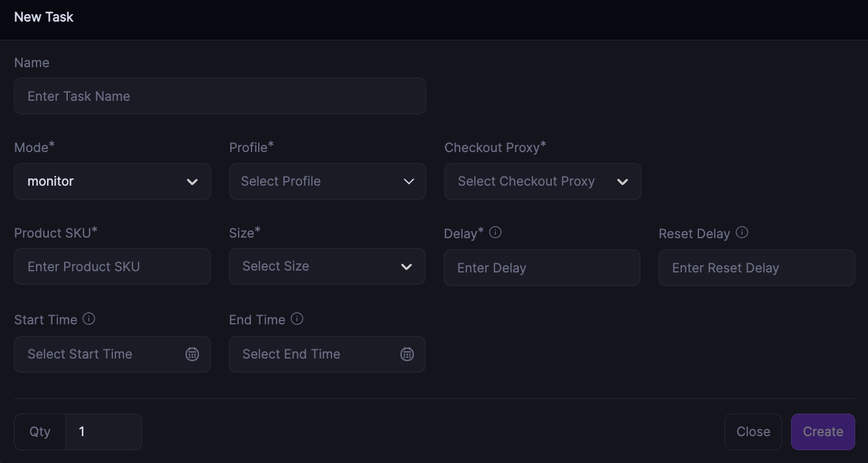Click the Enter Product SKU field

(112, 267)
